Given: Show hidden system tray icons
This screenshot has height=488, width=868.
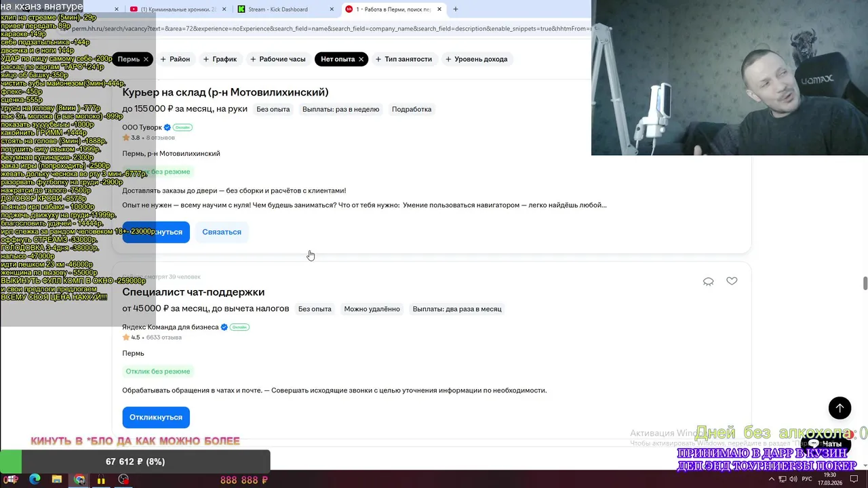Looking at the screenshot, I should pyautogui.click(x=771, y=479).
